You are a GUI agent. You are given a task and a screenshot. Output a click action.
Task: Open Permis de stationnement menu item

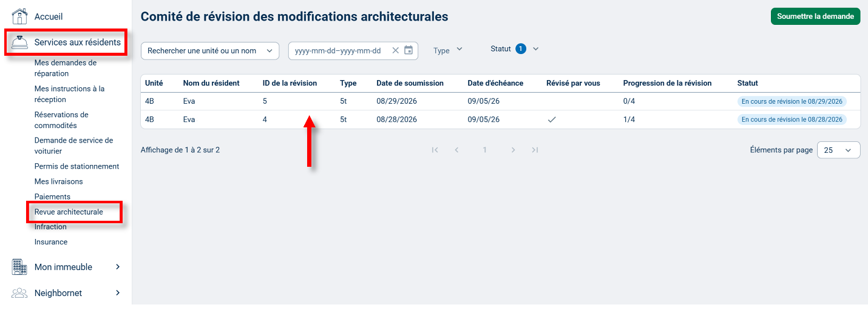click(x=76, y=166)
